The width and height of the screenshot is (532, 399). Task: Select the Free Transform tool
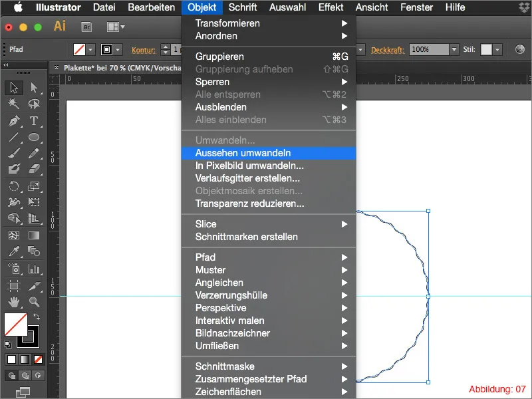(34, 202)
